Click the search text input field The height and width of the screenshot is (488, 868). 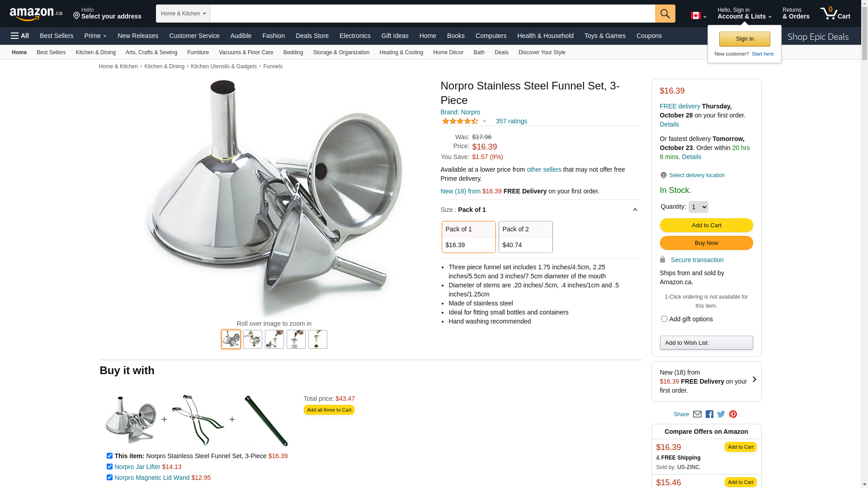tap(432, 14)
